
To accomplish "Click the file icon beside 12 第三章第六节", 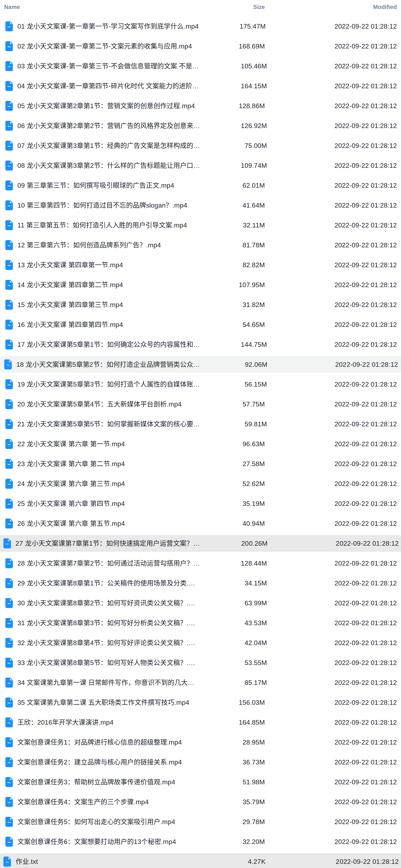I will point(9,245).
